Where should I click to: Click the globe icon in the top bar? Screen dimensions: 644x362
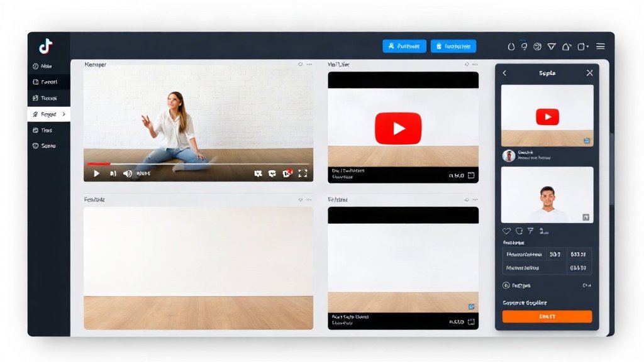(537, 47)
